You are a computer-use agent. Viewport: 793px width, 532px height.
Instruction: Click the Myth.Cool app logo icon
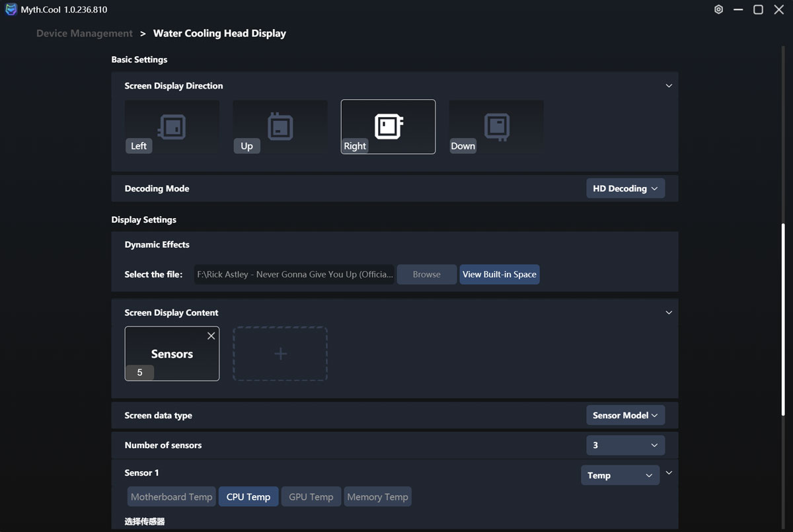click(11, 10)
